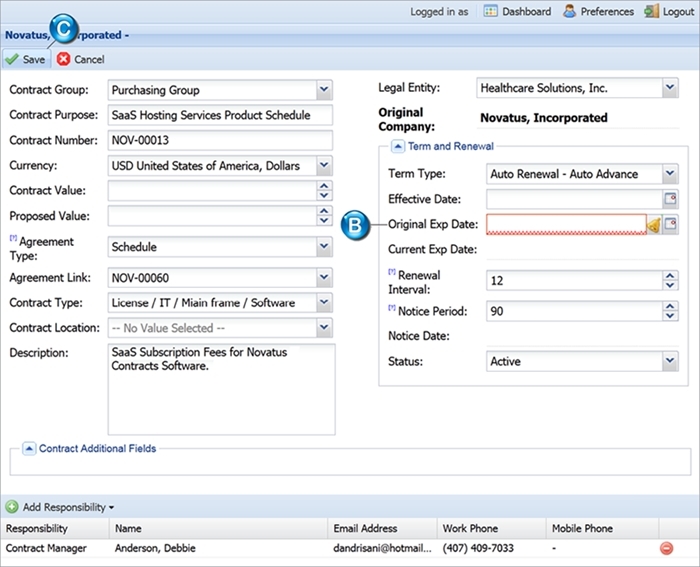The image size is (700, 567).
Task: Click the Contract Value input field
Action: pyautogui.click(x=212, y=191)
